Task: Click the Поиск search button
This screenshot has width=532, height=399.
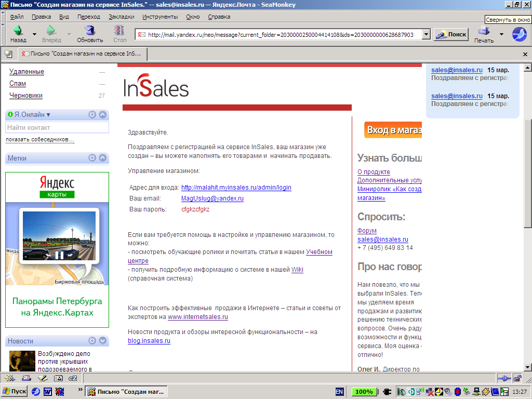Action: pos(451,34)
